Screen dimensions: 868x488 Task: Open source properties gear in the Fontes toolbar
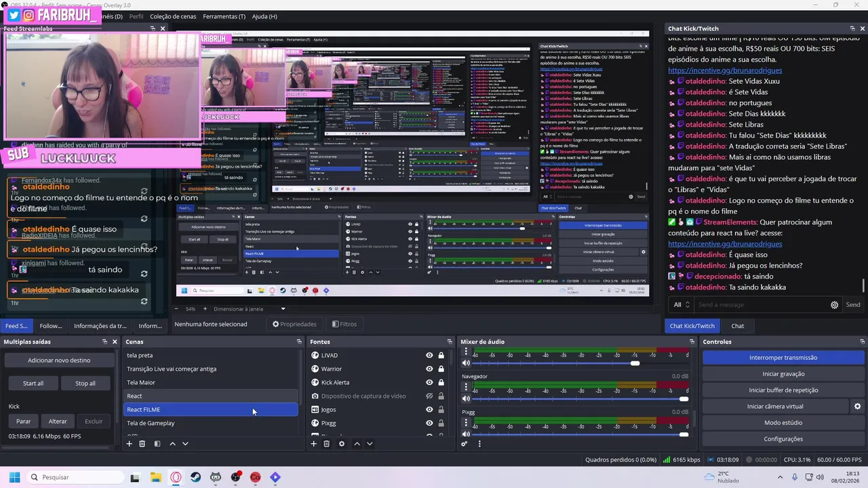point(342,444)
